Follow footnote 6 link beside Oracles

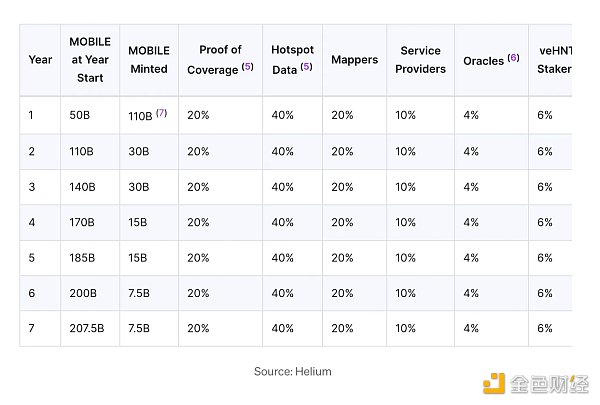(513, 58)
